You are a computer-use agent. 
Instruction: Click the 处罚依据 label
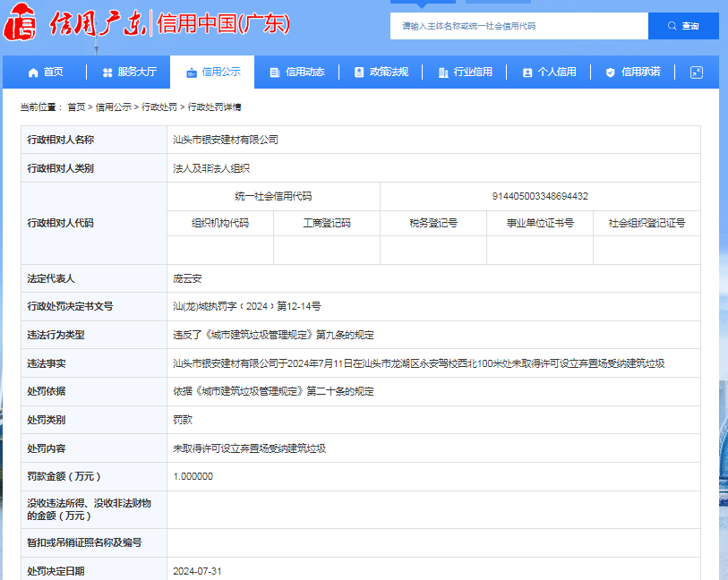point(46,391)
